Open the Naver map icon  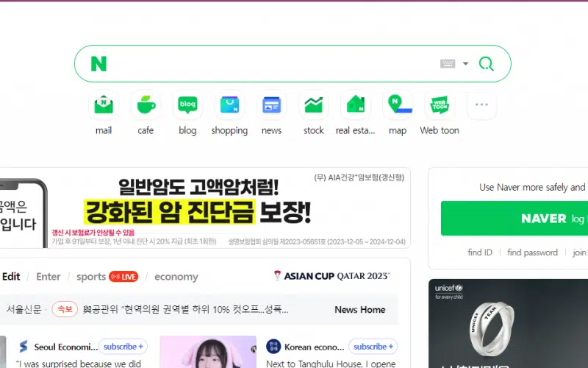(398, 105)
